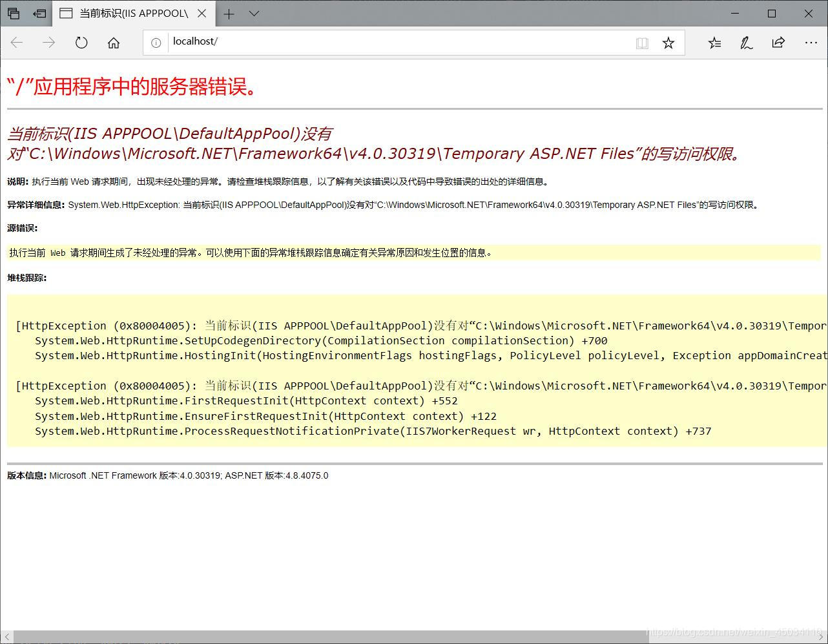Click the ProcessRequestNotificationPrivate +737 line
The image size is (828, 644).
(x=373, y=431)
